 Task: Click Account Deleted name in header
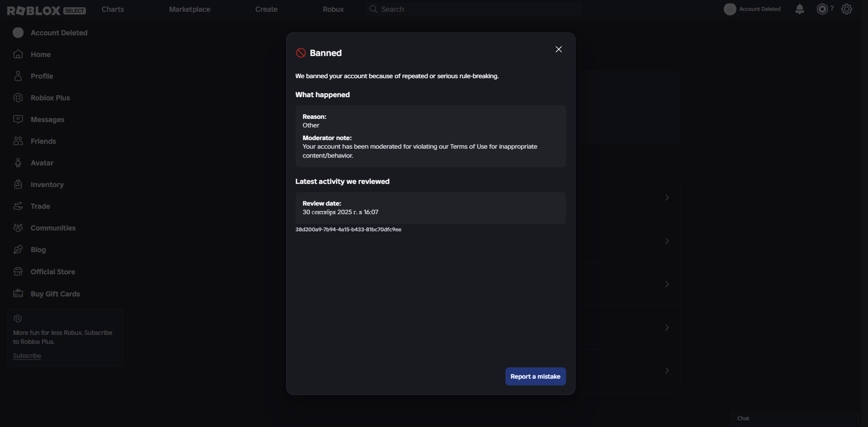pos(760,9)
